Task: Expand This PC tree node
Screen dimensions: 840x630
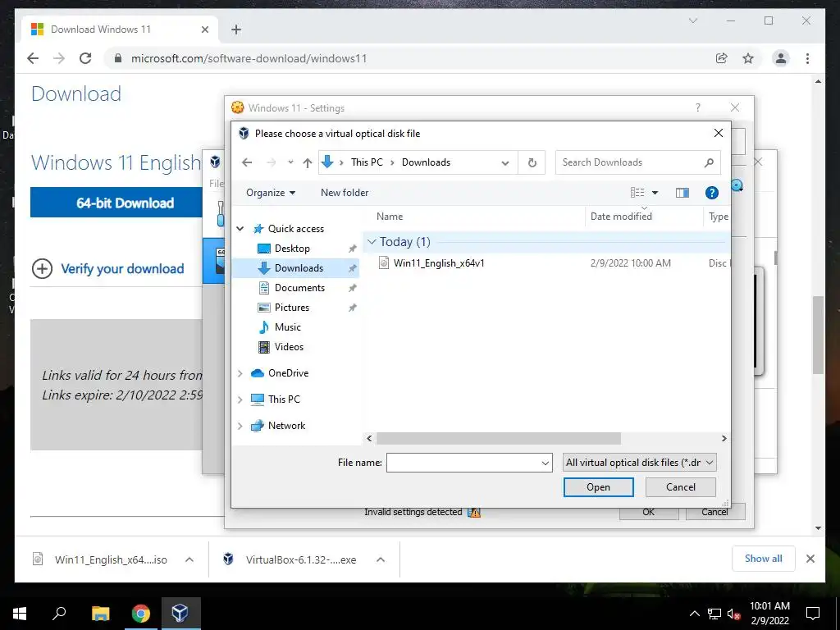Action: tap(240, 399)
